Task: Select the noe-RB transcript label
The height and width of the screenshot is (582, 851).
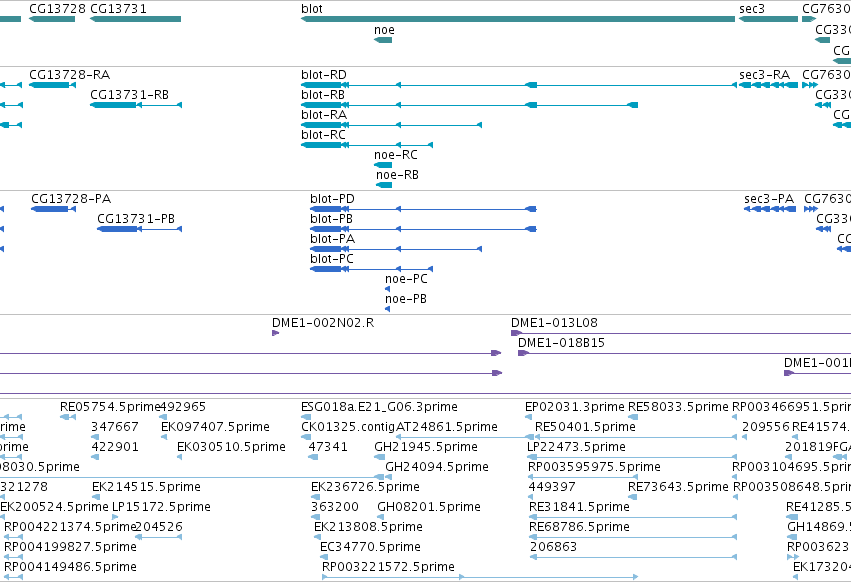Action: (397, 175)
